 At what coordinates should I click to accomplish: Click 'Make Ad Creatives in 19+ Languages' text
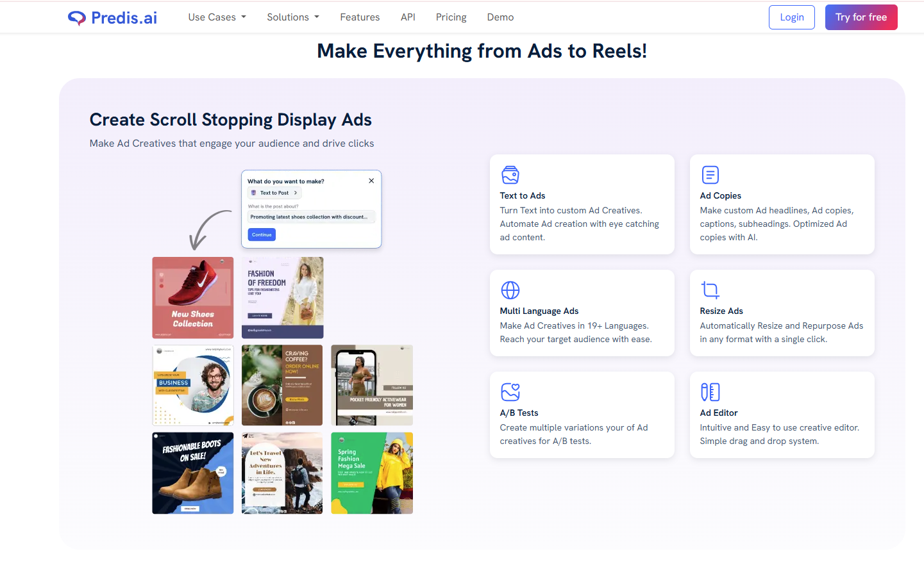(576, 333)
